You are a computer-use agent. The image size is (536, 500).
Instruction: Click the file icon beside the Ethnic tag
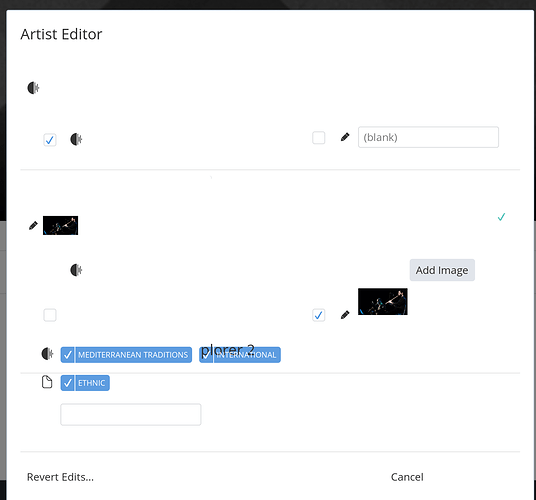pos(47,382)
